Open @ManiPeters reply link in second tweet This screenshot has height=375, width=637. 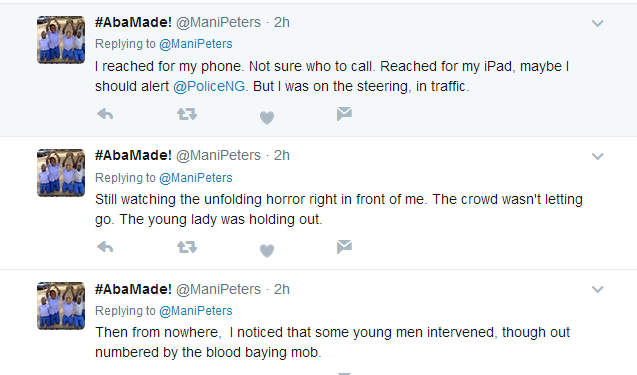[x=196, y=178]
